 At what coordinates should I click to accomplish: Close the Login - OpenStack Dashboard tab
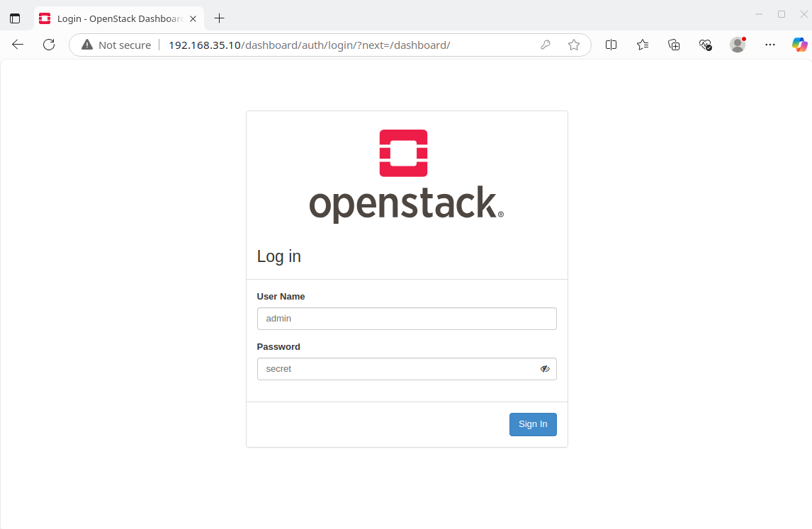tap(193, 18)
